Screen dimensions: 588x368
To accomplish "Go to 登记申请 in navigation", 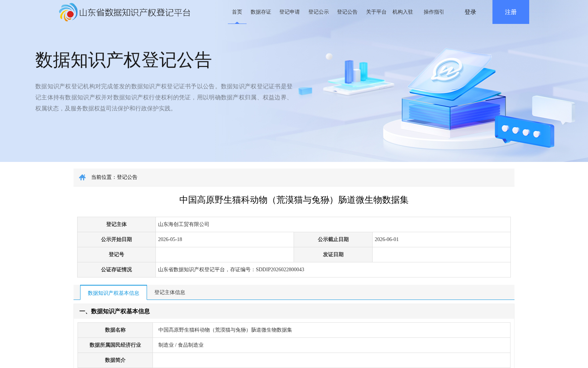I will click(290, 12).
